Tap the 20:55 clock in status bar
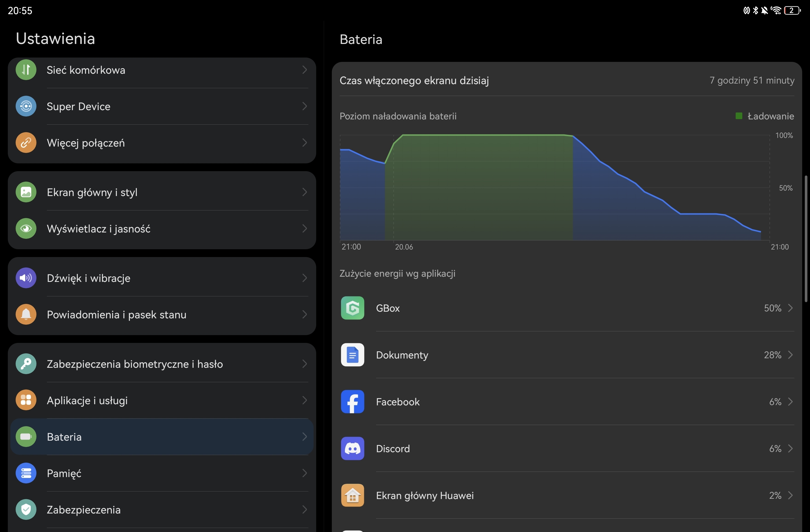Viewport: 810px width, 532px height. [x=20, y=10]
